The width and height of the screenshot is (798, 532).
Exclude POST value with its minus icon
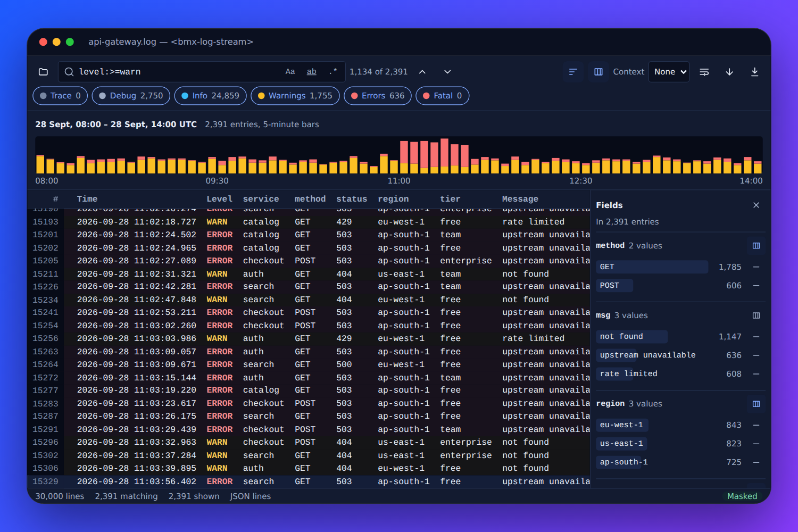point(756,286)
